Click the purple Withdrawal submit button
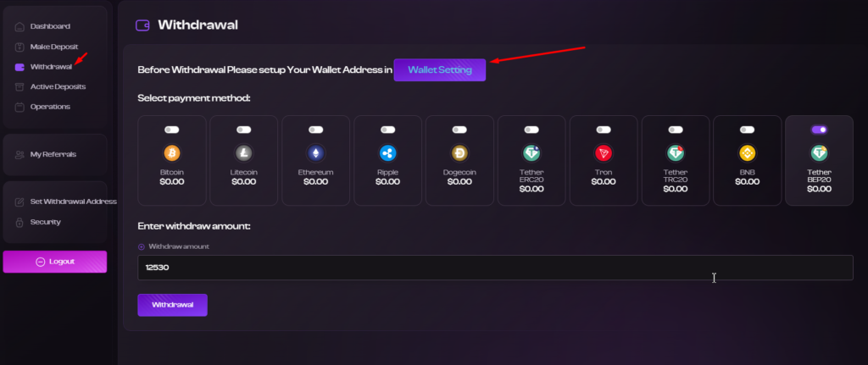 pos(172,305)
